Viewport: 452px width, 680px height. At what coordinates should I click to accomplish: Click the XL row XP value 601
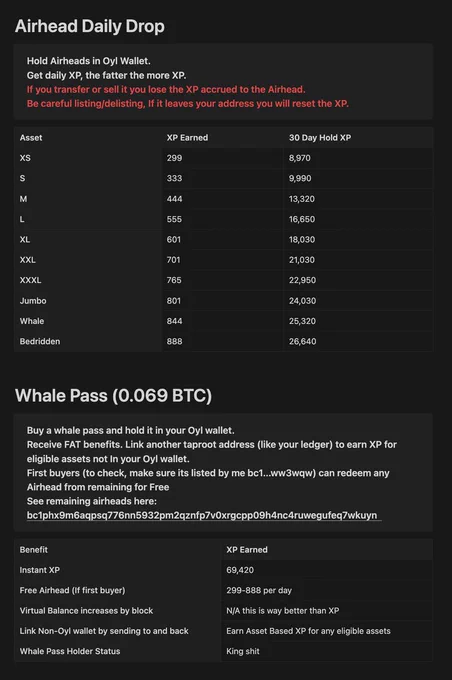174,239
